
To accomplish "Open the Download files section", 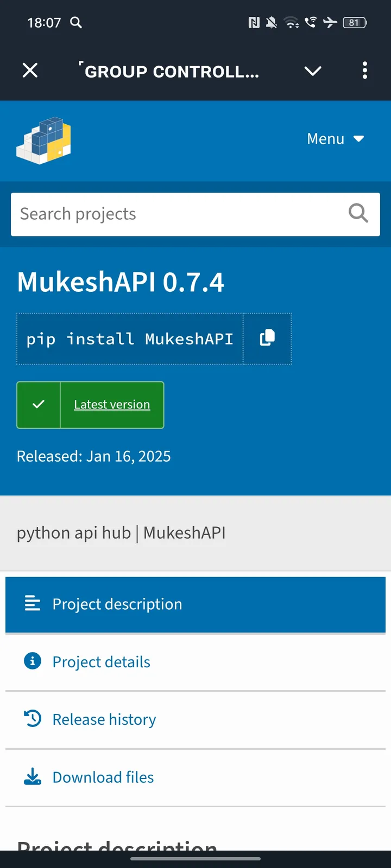I will (103, 777).
